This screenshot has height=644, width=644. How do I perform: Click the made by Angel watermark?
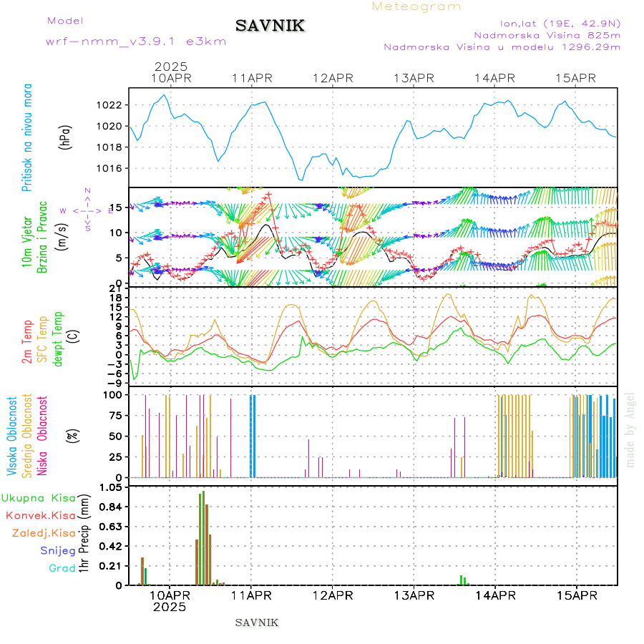click(x=630, y=429)
